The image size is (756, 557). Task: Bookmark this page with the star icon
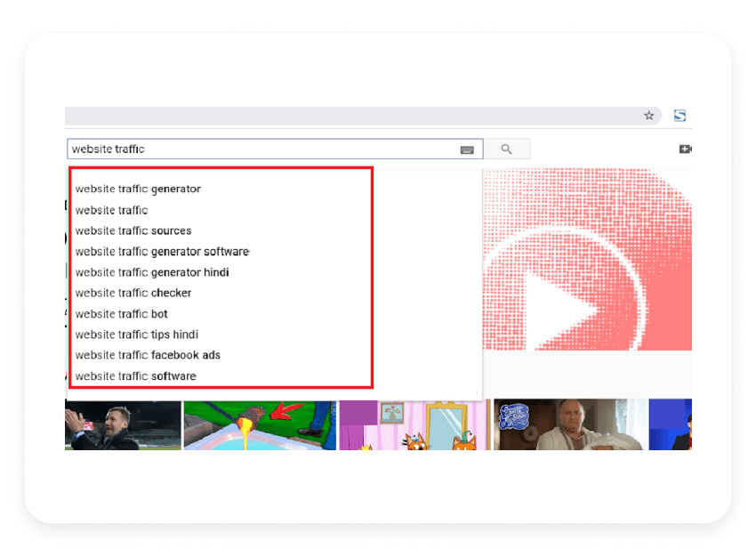tap(649, 116)
